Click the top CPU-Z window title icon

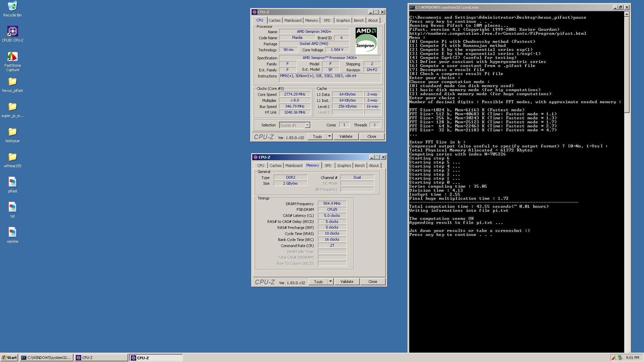[255, 12]
